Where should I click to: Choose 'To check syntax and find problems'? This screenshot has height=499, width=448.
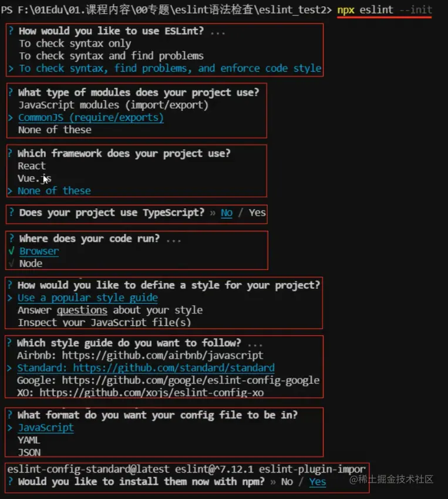111,56
